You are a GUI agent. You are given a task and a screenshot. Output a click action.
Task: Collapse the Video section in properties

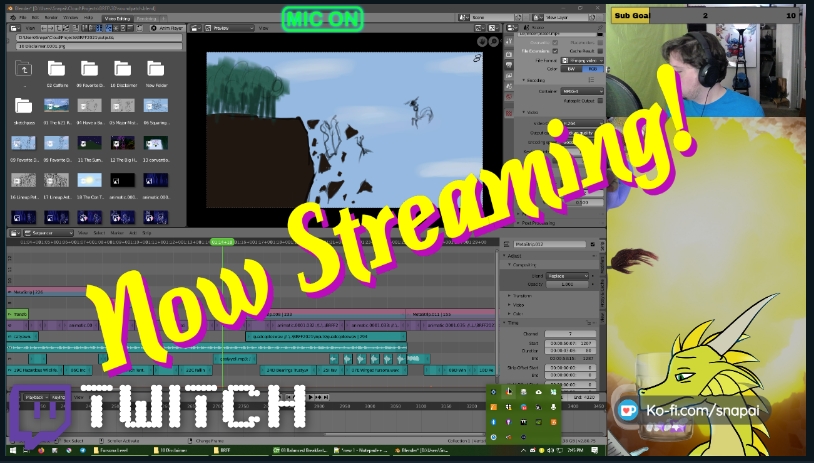[x=531, y=112]
